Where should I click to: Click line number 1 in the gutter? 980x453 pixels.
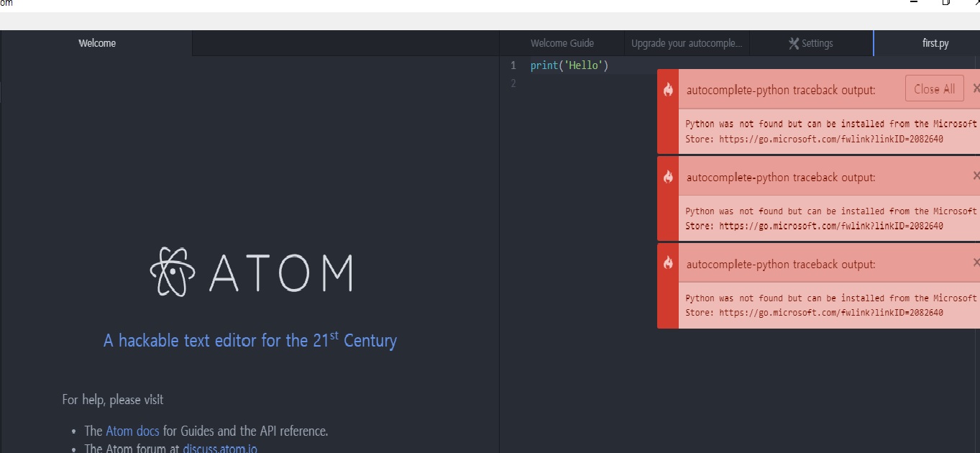(513, 65)
